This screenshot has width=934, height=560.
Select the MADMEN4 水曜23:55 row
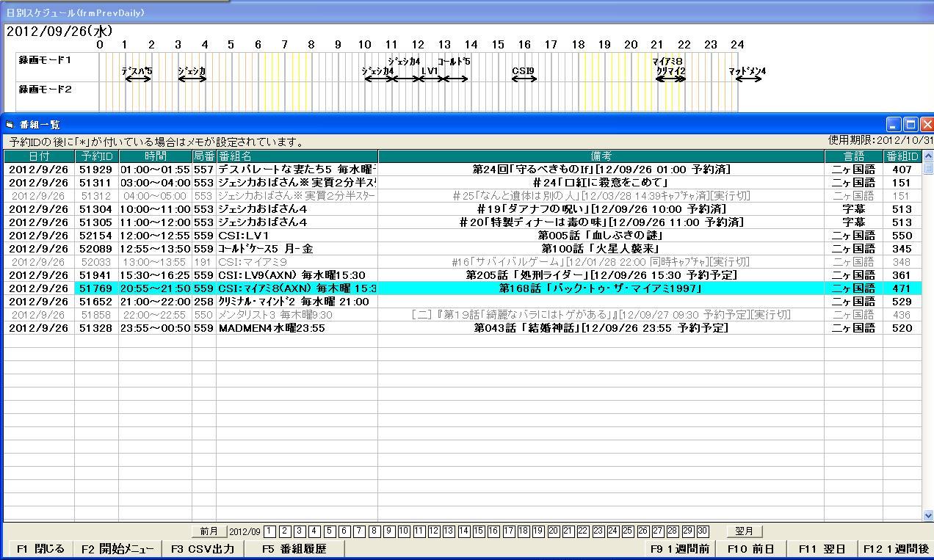pos(297,328)
